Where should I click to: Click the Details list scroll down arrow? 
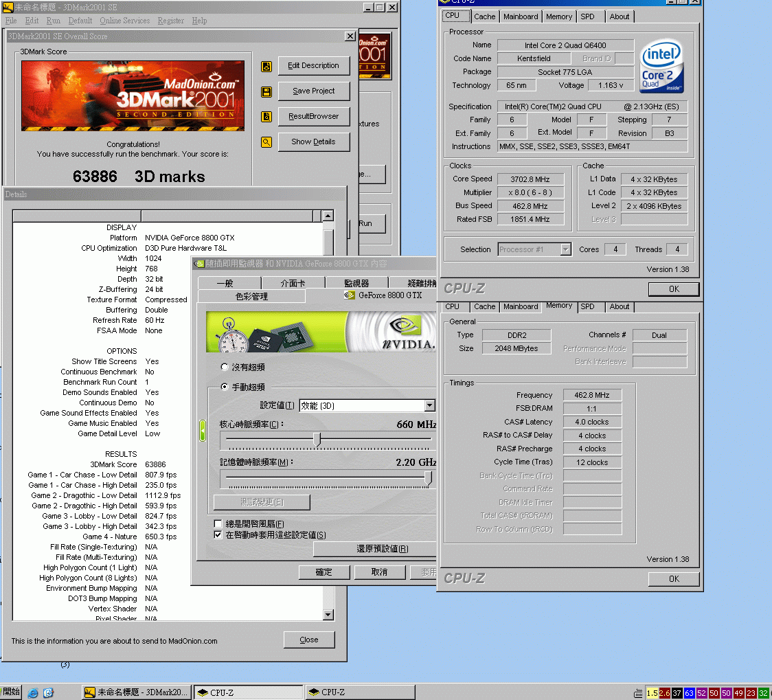click(x=328, y=614)
